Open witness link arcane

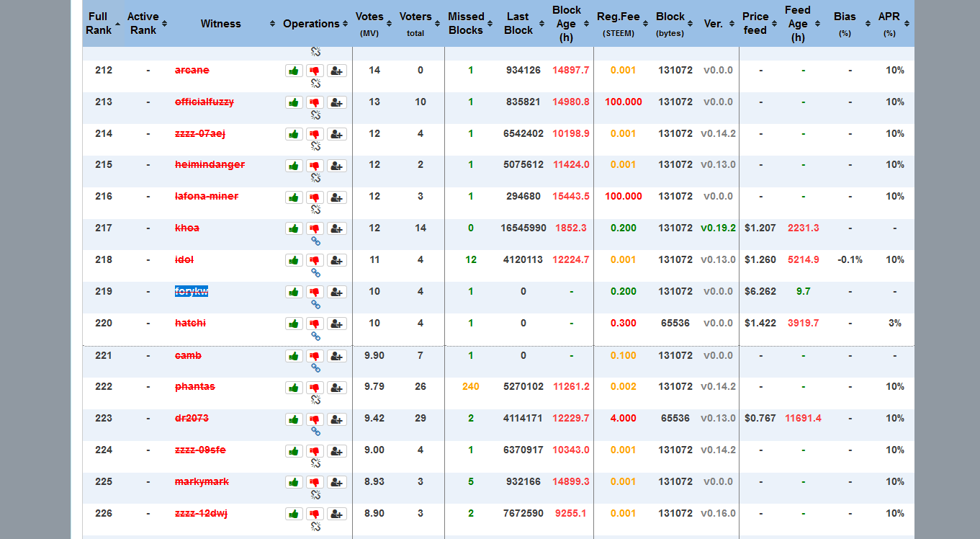(x=192, y=70)
